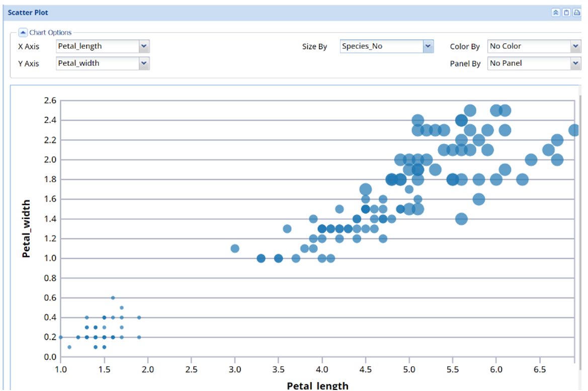Viewport: 588px width, 391px height.
Task: Expand the Size By dropdown arrow
Action: coord(428,46)
